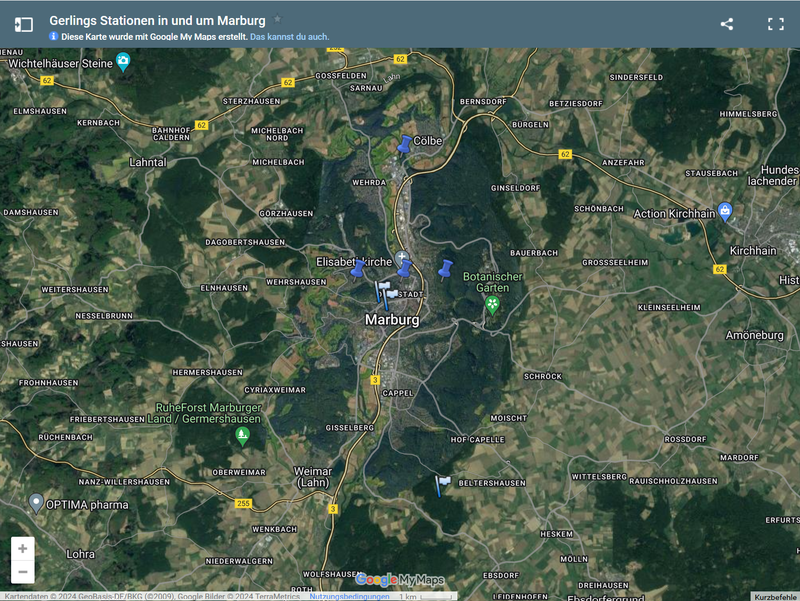Viewport: 800px width, 601px height.
Task: Click the yellow 3 road shield near Cappel
Action: [376, 380]
